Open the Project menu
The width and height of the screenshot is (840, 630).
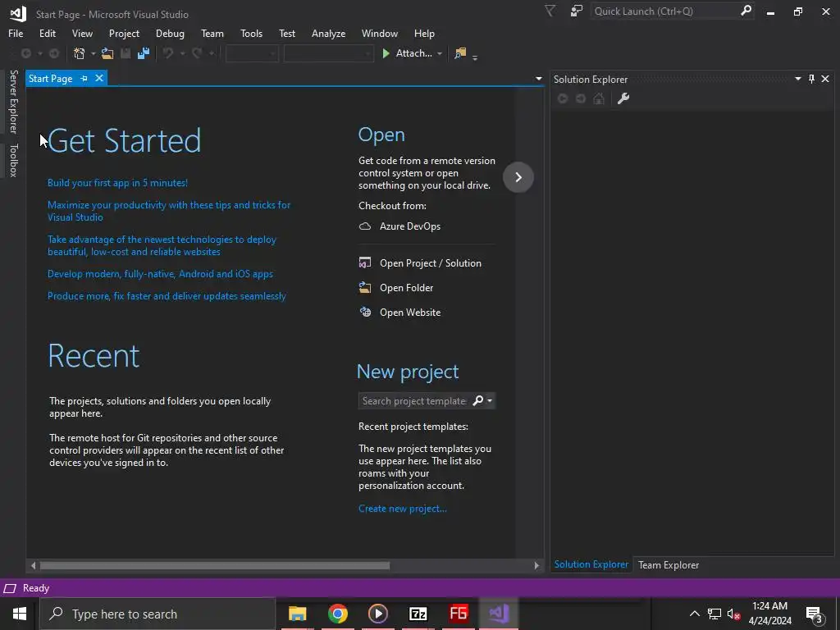click(x=125, y=33)
